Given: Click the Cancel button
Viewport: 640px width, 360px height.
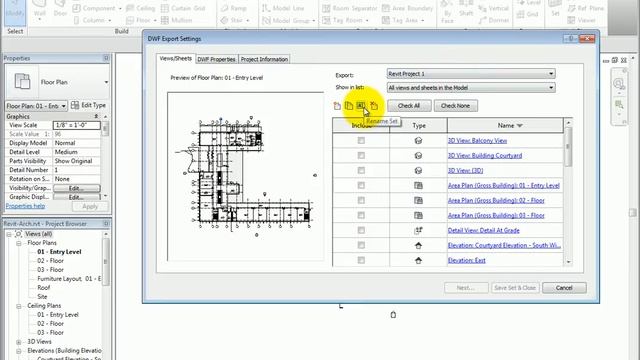Looking at the screenshot, I should coord(564,288).
